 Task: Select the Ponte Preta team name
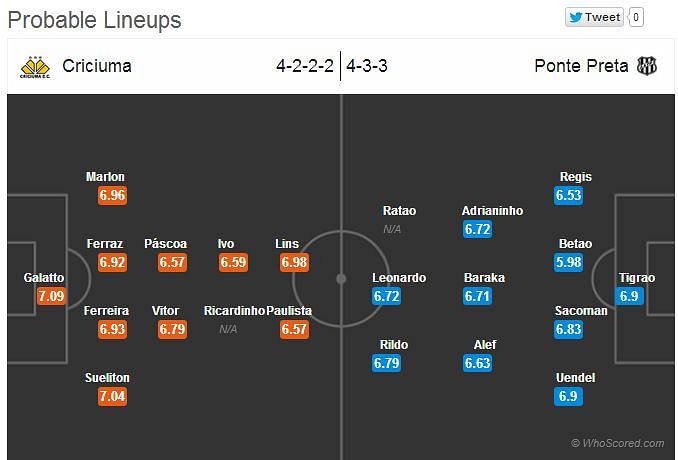[581, 66]
